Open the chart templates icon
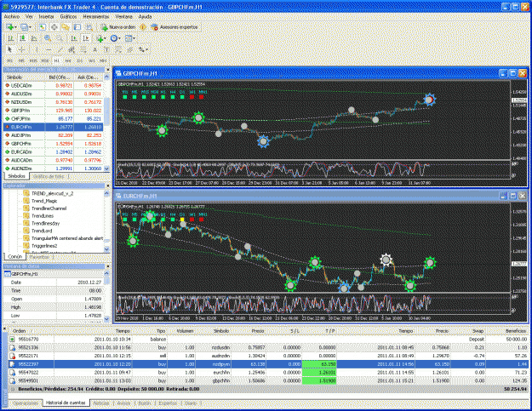The width and height of the screenshot is (532, 411). click(x=129, y=38)
